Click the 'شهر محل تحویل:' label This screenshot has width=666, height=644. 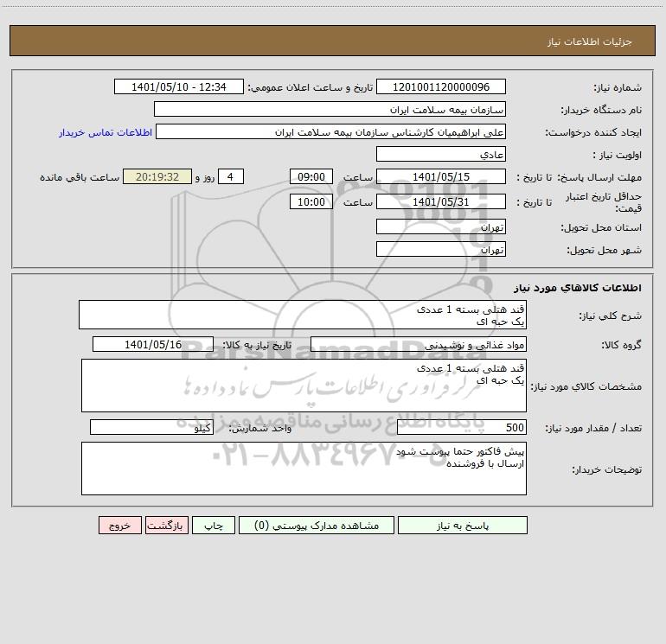(x=604, y=250)
